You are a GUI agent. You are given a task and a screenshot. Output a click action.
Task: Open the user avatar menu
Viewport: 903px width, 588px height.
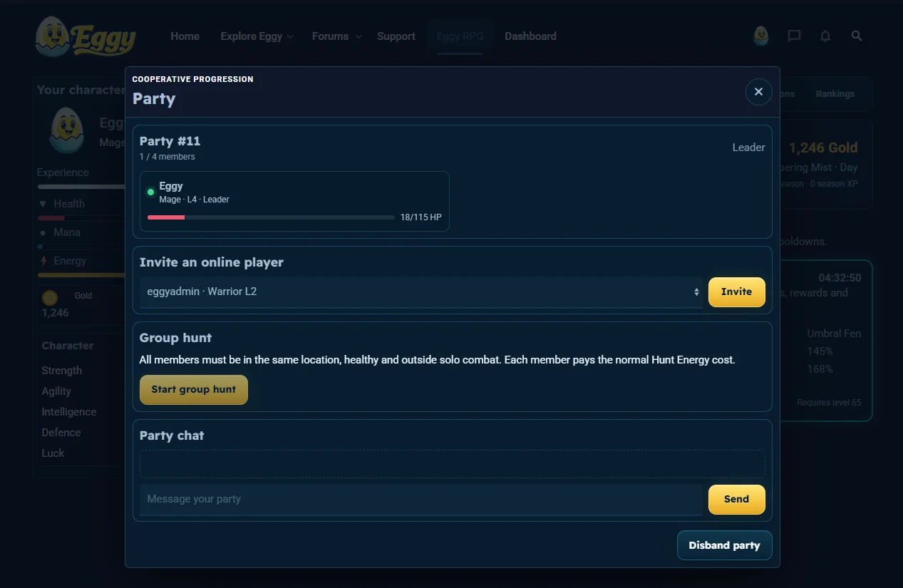(761, 36)
